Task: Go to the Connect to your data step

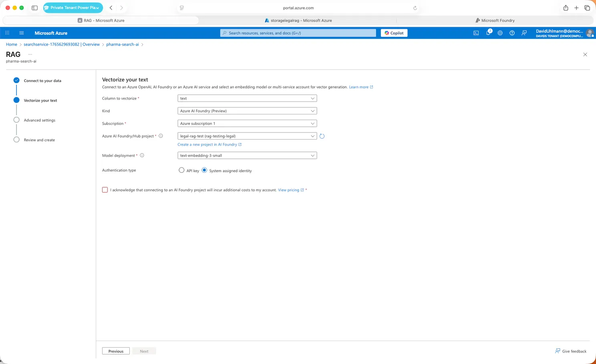Action: point(42,80)
